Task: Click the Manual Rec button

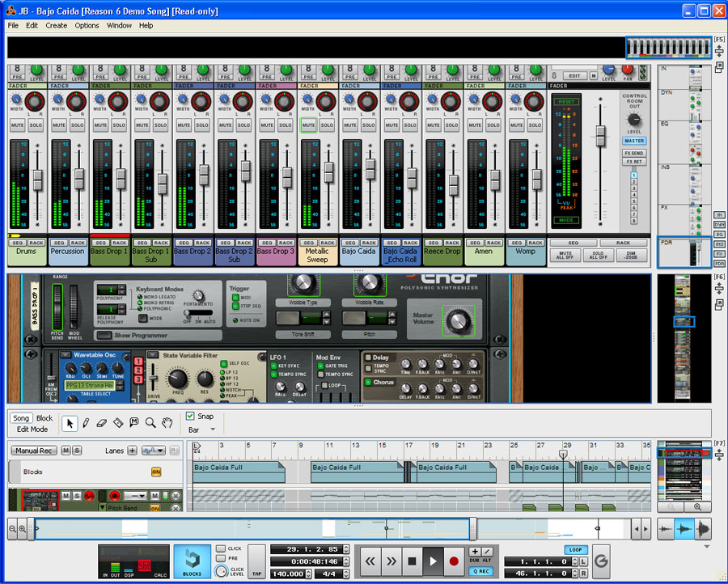Action: 33,451
